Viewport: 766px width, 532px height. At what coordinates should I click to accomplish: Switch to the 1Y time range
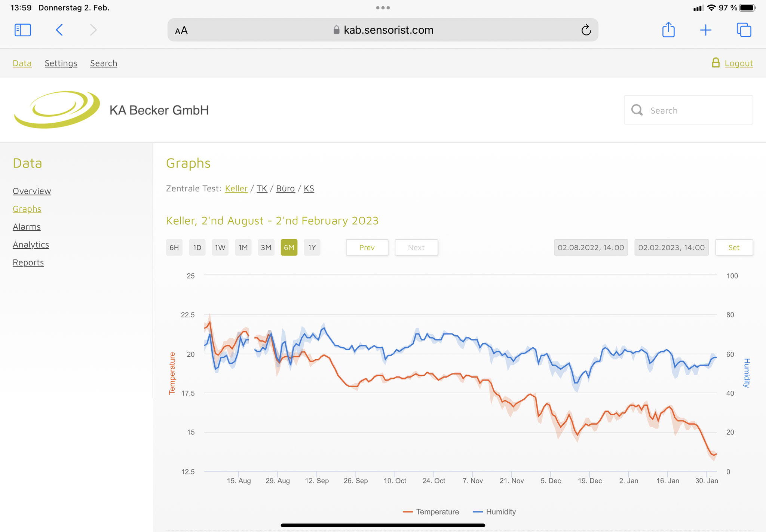tap(312, 247)
